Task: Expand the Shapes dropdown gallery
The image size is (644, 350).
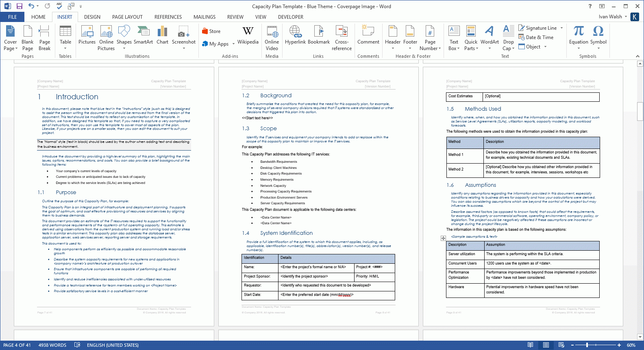Action: tap(124, 48)
